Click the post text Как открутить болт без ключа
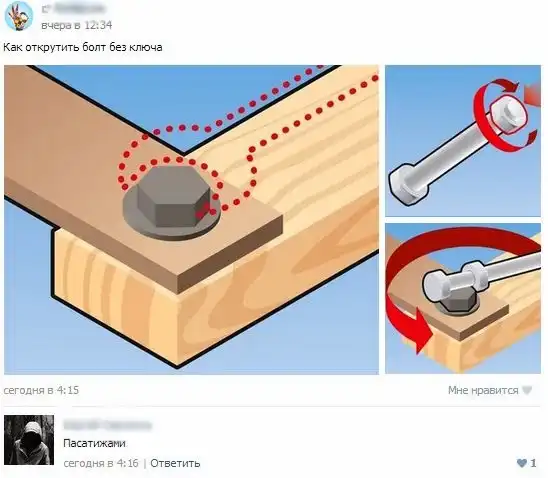 point(83,47)
